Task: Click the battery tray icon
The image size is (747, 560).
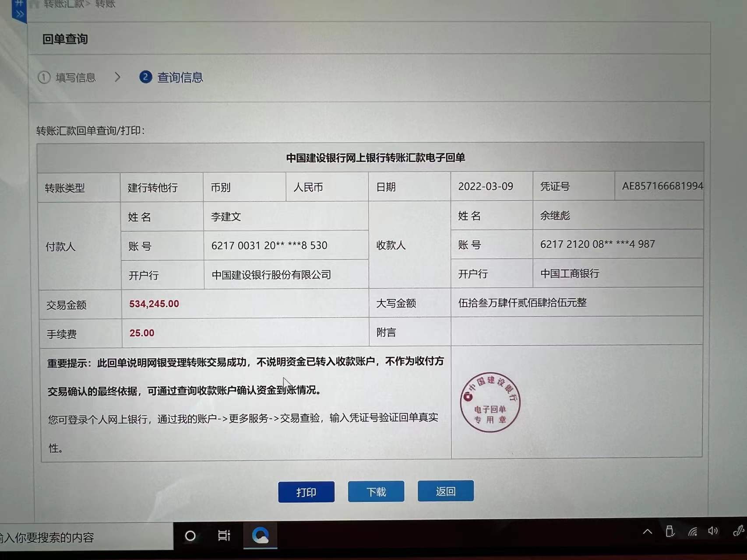Action: (x=669, y=532)
